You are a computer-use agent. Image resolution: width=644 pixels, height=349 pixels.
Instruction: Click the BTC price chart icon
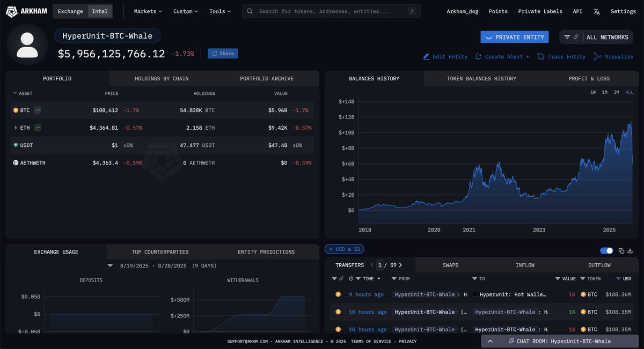38,110
